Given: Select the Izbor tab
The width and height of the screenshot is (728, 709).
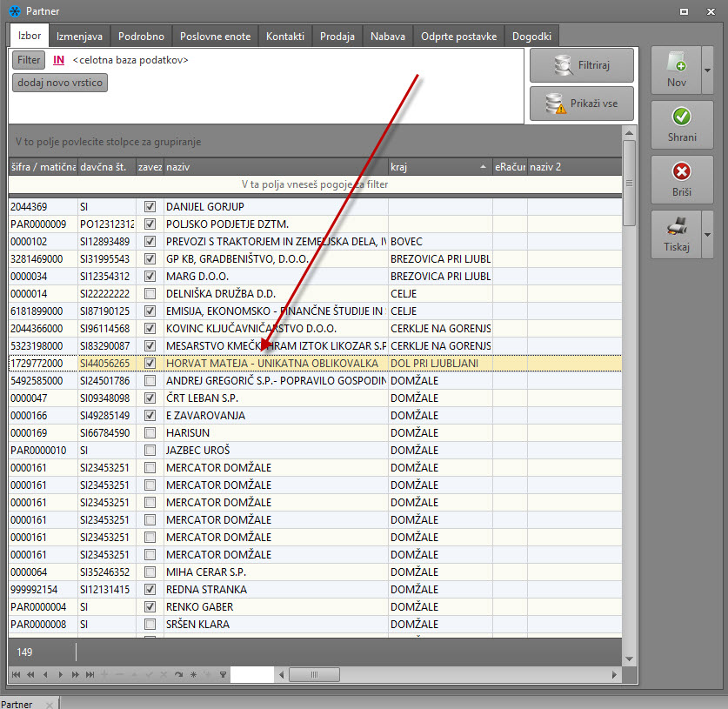Looking at the screenshot, I should point(30,36).
